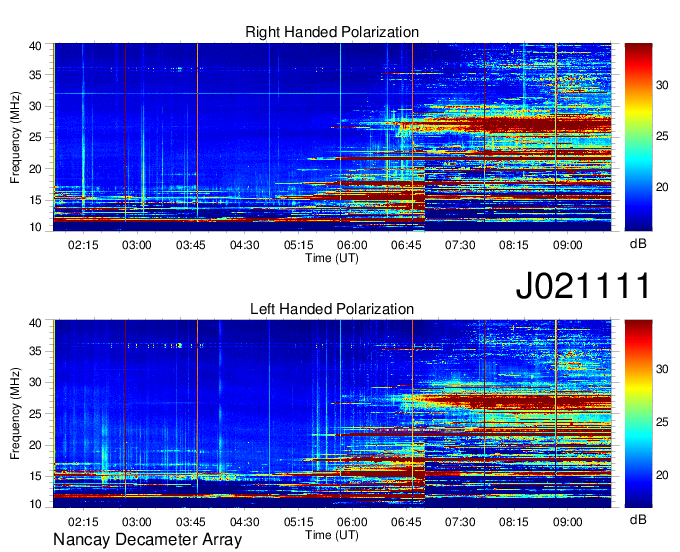Click the bottom plot Time (UT) axis label
The image size is (680, 552).
tap(332, 535)
